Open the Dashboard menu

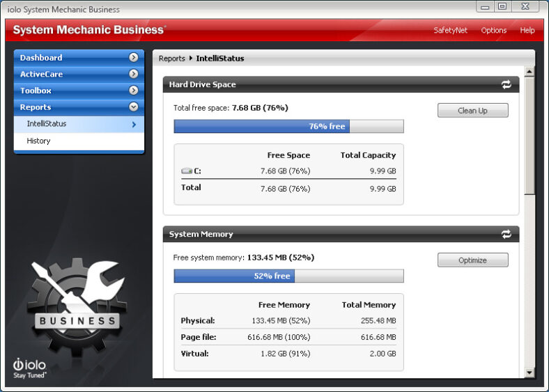pyautogui.click(x=79, y=58)
